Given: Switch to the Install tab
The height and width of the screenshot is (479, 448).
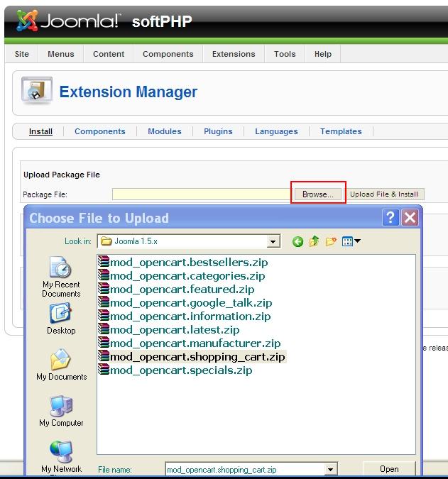Looking at the screenshot, I should tap(40, 131).
